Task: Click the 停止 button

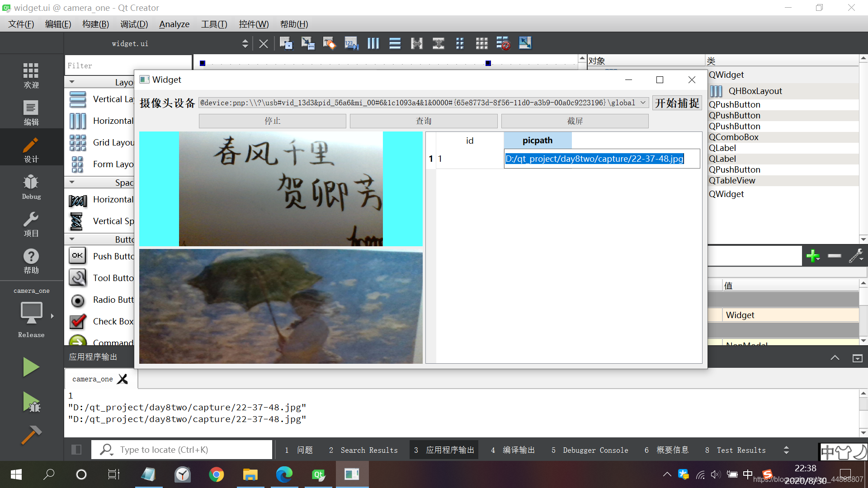Action: tap(273, 121)
